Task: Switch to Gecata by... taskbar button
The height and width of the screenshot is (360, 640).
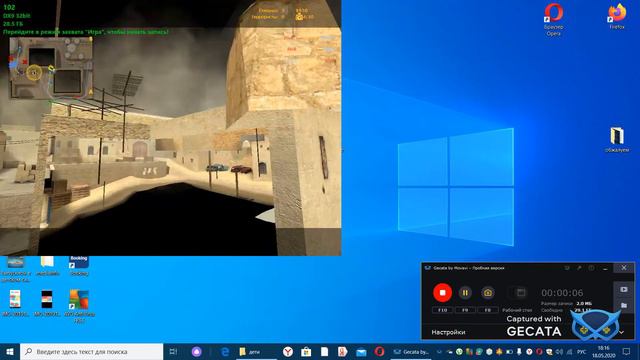Action: tap(411, 352)
